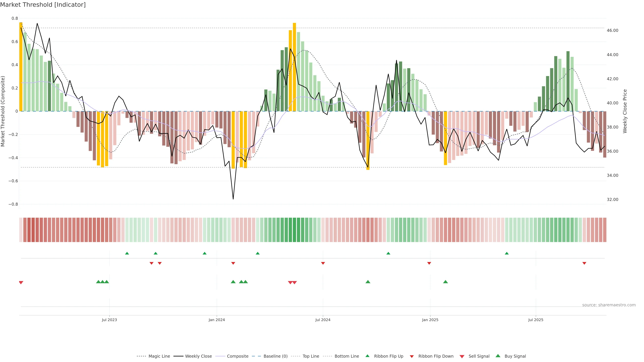This screenshot has width=644, height=362.
Task: Click the Jan 2025 x-axis label
Action: pyautogui.click(x=430, y=320)
